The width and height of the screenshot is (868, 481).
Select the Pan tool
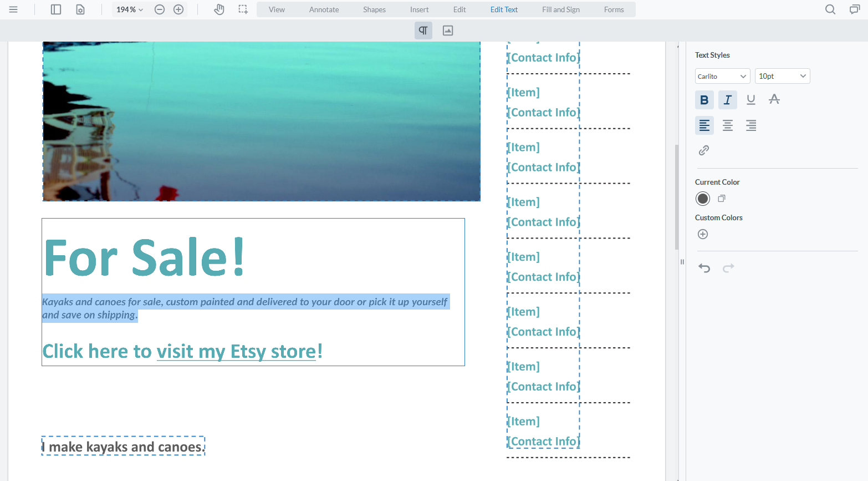click(219, 9)
